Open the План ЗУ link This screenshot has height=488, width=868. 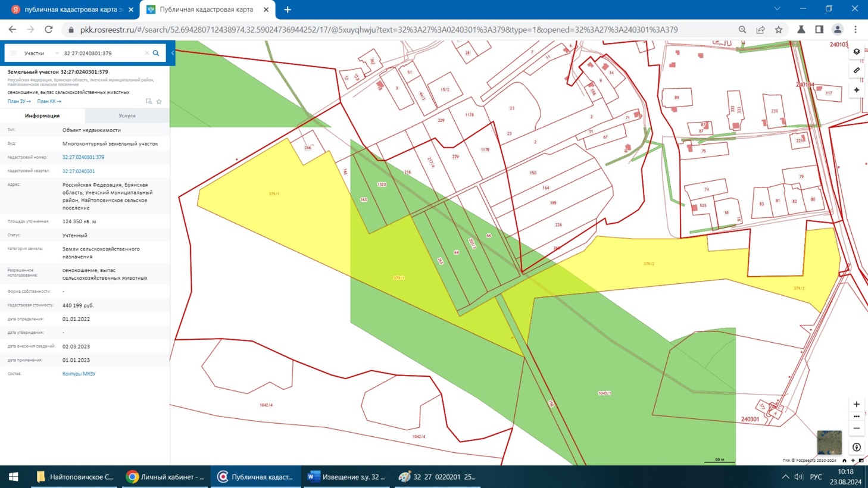(x=19, y=102)
